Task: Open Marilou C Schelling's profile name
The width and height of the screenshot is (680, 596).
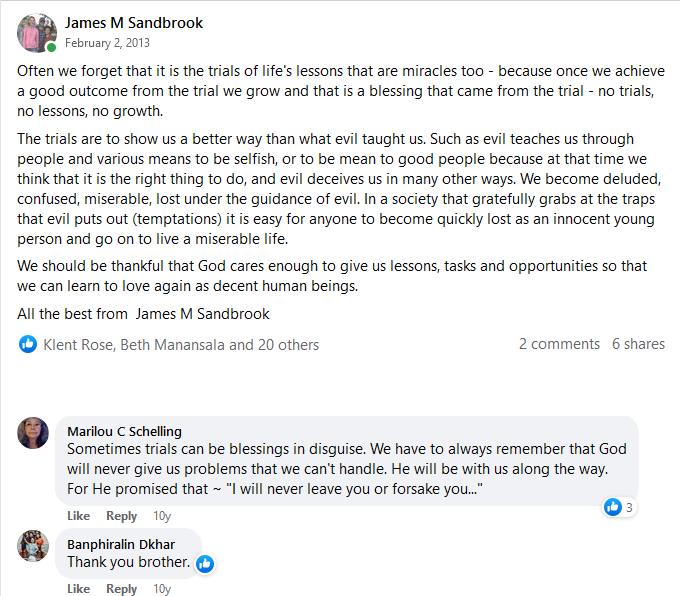Action: (124, 431)
